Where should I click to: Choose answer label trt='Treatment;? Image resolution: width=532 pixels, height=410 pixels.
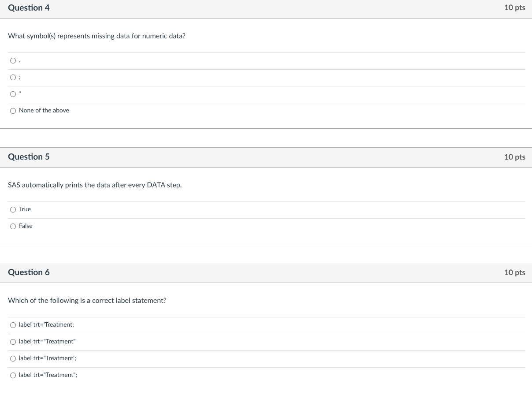click(x=13, y=325)
